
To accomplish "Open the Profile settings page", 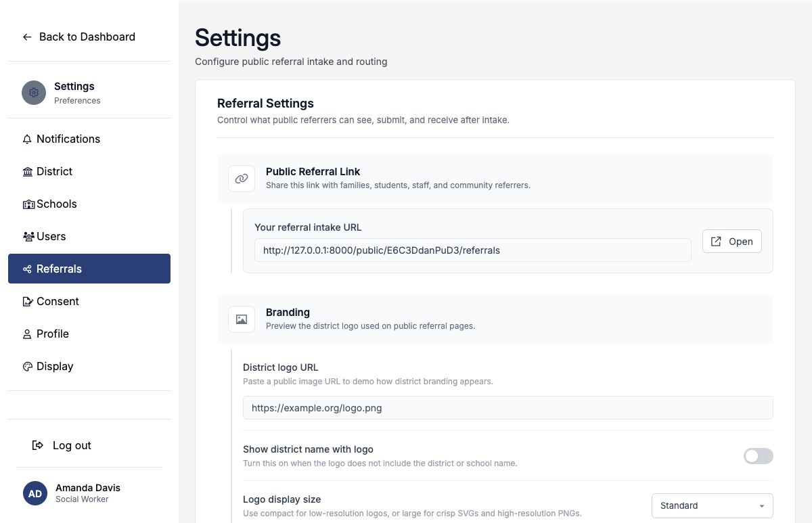I will pyautogui.click(x=89, y=334).
